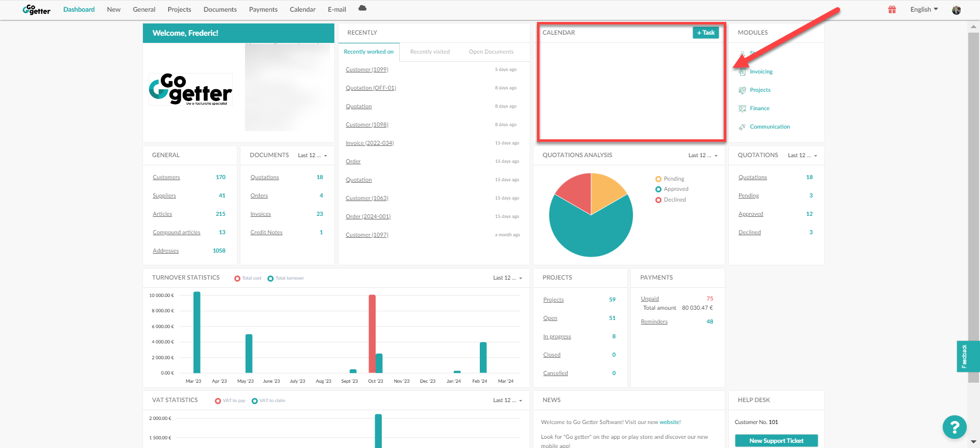
Task: Switch to Recently worked on tab
Action: click(x=369, y=52)
